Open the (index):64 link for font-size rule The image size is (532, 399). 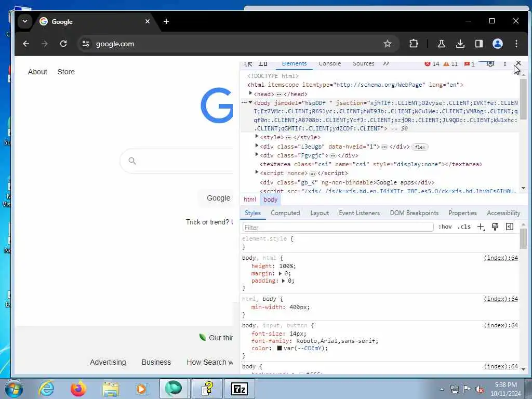click(501, 325)
